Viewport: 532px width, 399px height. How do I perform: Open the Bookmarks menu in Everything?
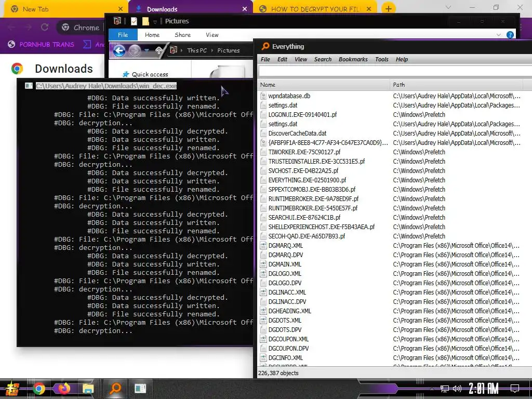tap(353, 59)
